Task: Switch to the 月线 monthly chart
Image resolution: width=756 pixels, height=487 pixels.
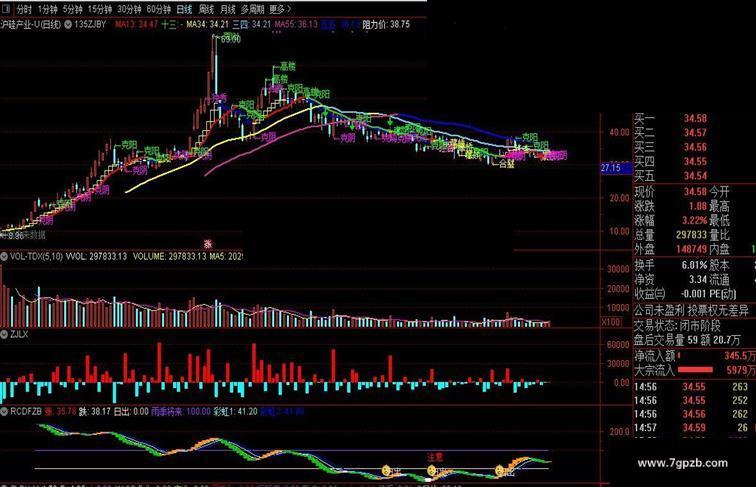Action: tap(228, 9)
